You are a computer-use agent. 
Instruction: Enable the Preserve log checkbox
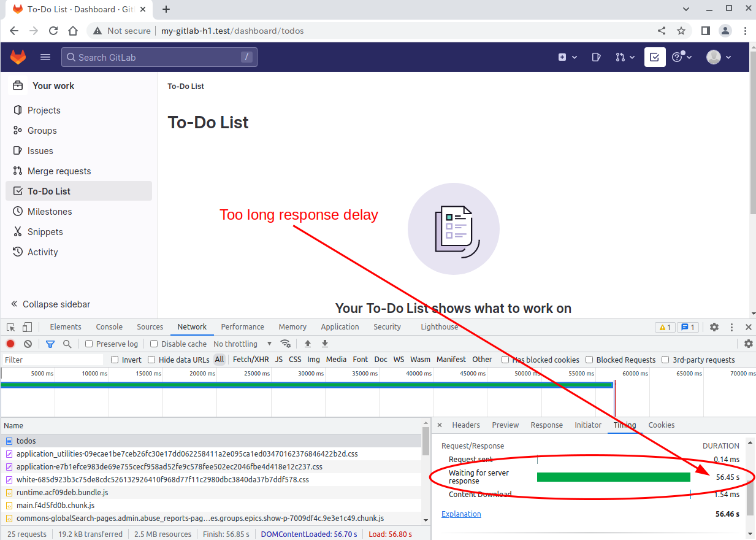[89, 344]
